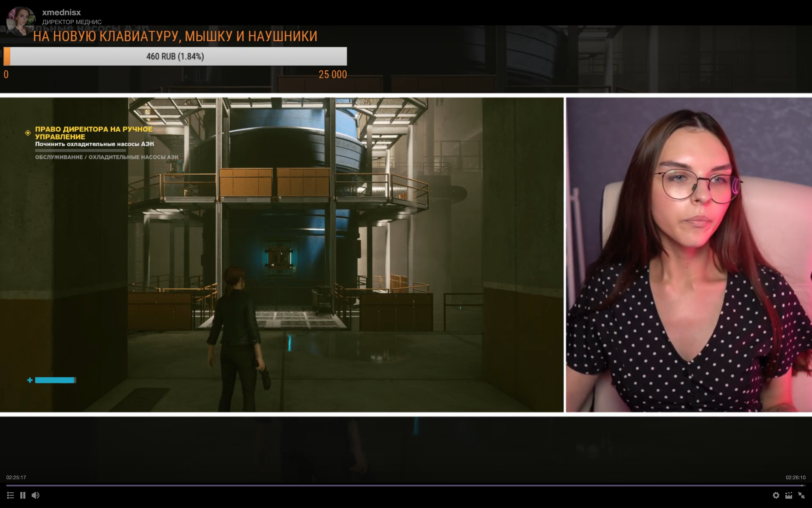
Task: Click the health plus icon
Action: tap(30, 380)
